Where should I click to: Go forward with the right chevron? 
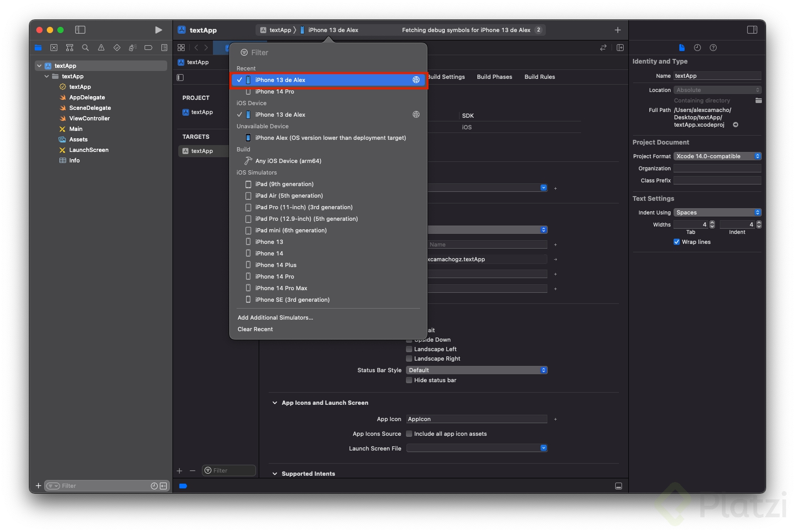(x=206, y=47)
